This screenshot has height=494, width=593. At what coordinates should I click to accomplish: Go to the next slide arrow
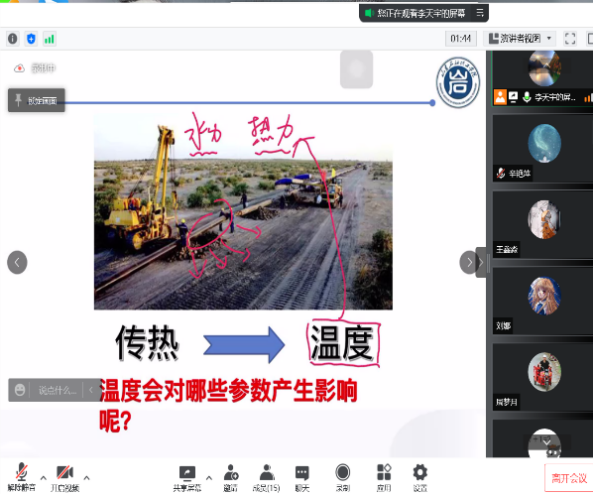click(x=469, y=262)
